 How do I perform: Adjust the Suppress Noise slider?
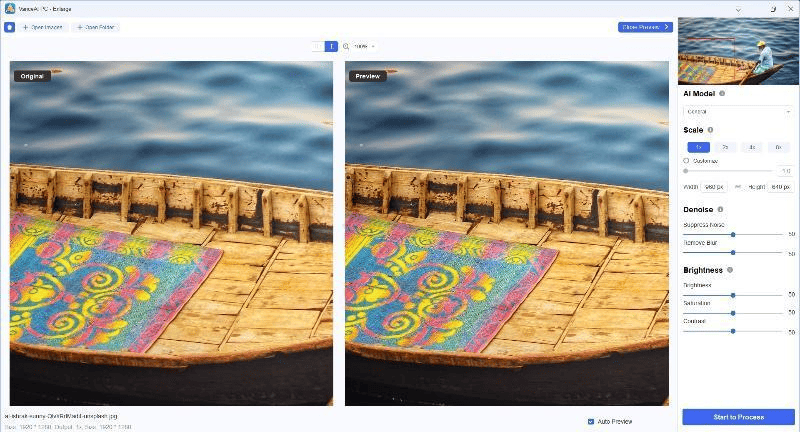coord(733,235)
